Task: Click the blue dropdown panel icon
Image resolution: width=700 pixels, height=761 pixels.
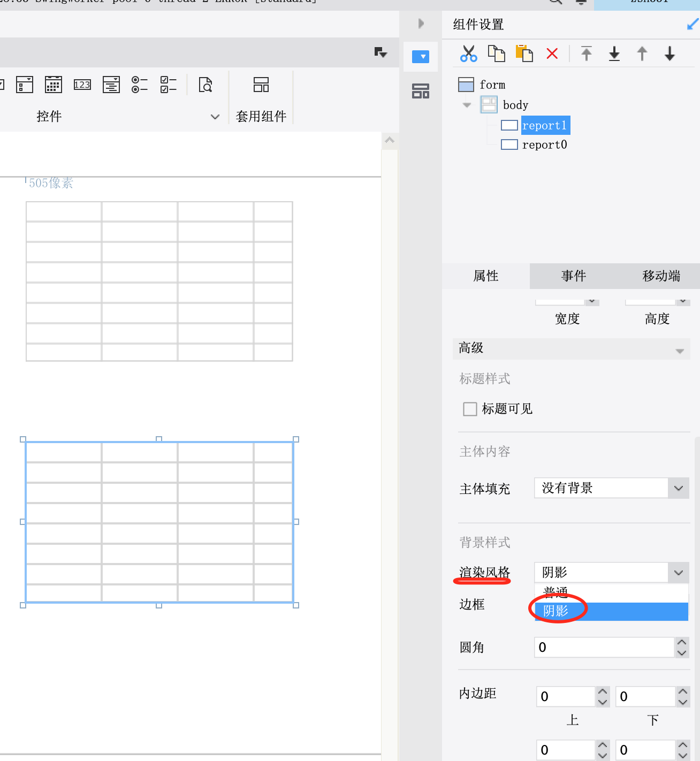Action: 421,56
